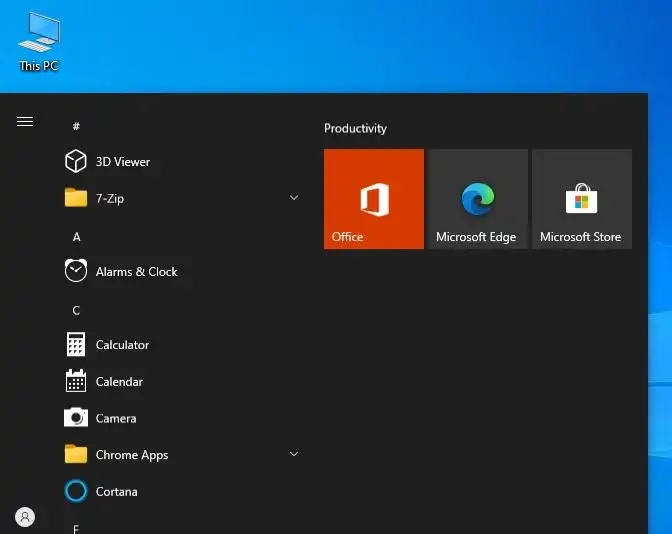Open the This PC desktop icon
672x534 pixels.
pos(39,42)
